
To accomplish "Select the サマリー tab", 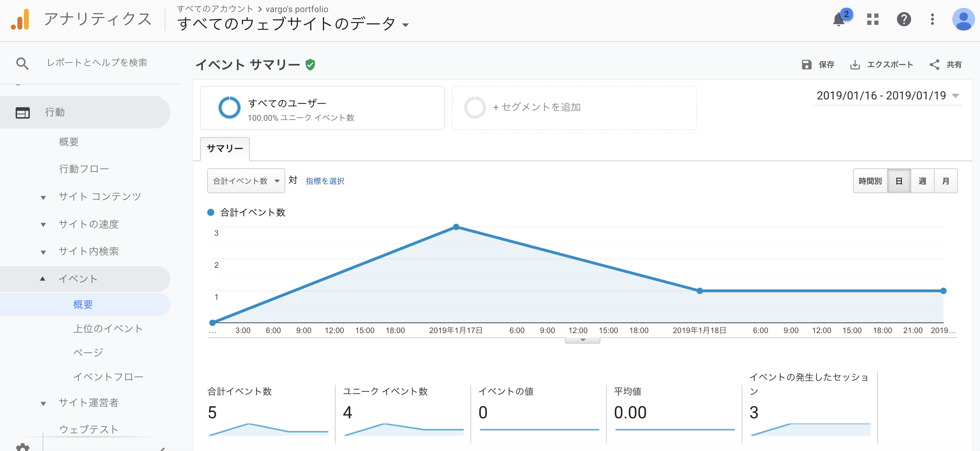I will pos(225,148).
